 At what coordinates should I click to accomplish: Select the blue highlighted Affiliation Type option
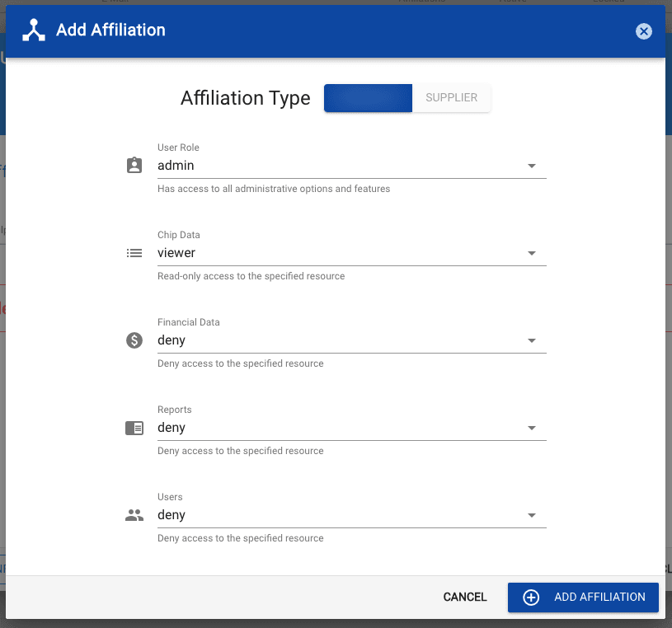[x=368, y=98]
